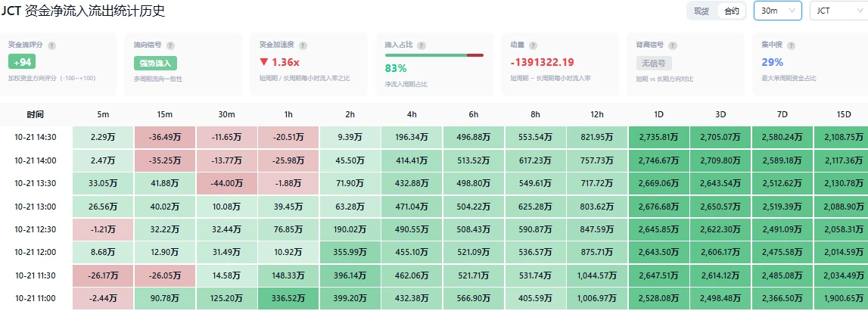Open the JCT symbol dropdown
The image size is (868, 311).
coord(838,11)
